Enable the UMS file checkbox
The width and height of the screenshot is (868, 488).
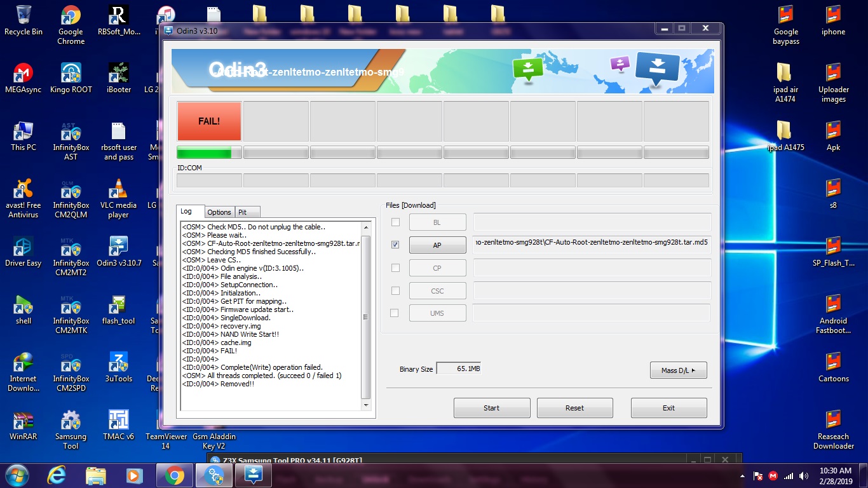(395, 313)
